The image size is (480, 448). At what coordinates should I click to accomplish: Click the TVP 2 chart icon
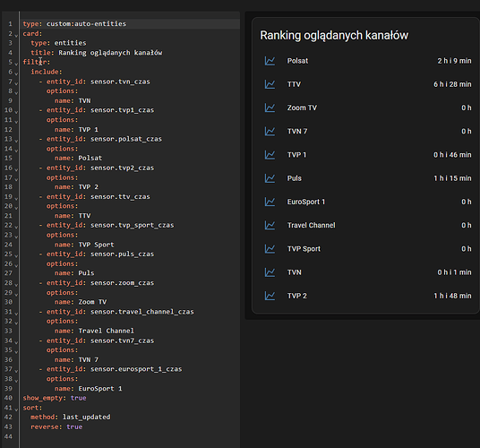(x=270, y=296)
